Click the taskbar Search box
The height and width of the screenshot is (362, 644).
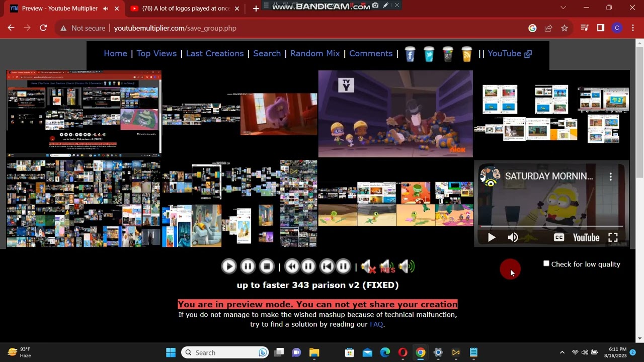coord(224,352)
